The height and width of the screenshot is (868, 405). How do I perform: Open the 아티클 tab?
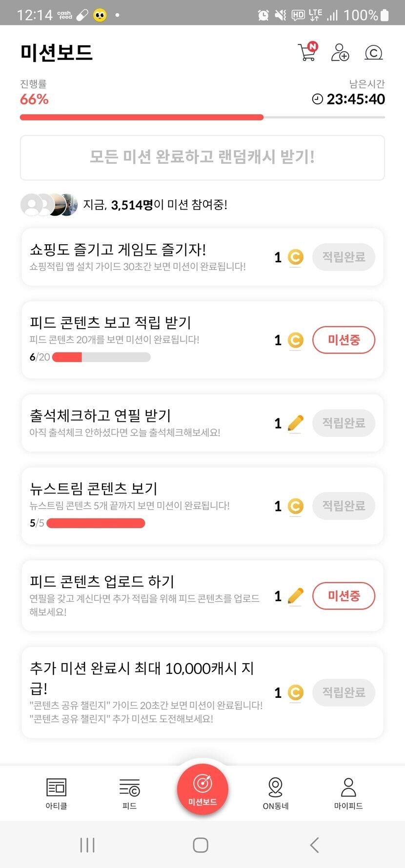point(56,794)
